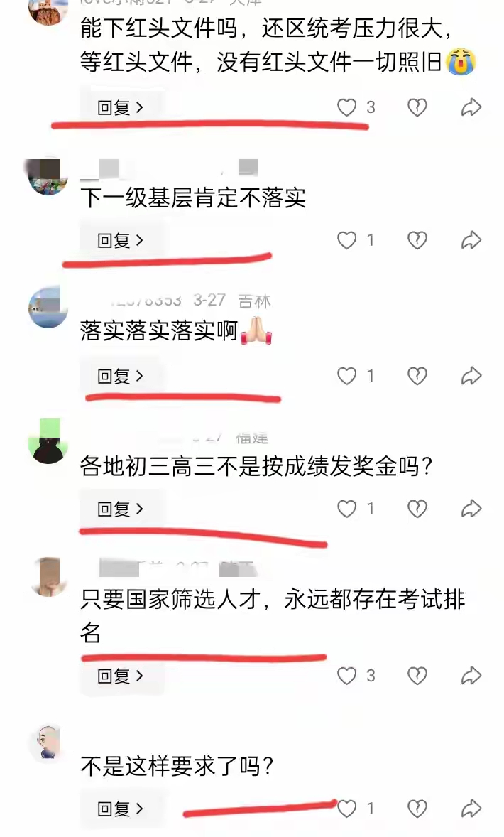The height and width of the screenshot is (837, 504).
Task: Dislike the 落实落实落实啊 comment
Action: 417,377
